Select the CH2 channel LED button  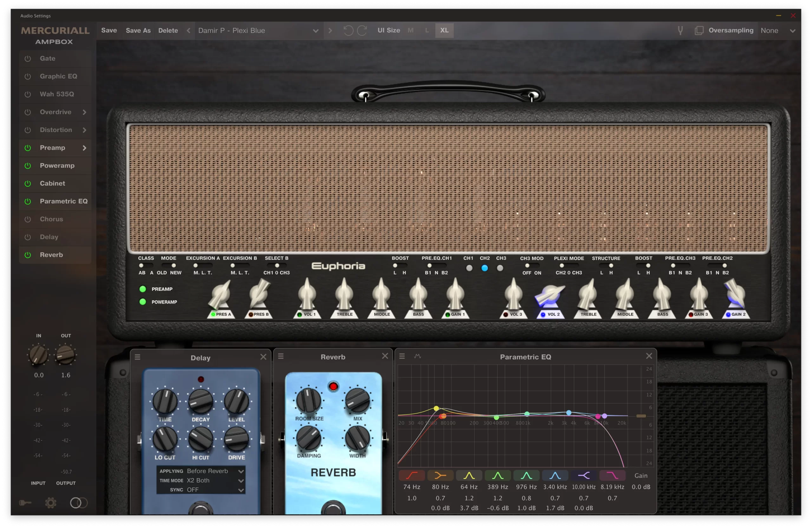[x=484, y=268]
